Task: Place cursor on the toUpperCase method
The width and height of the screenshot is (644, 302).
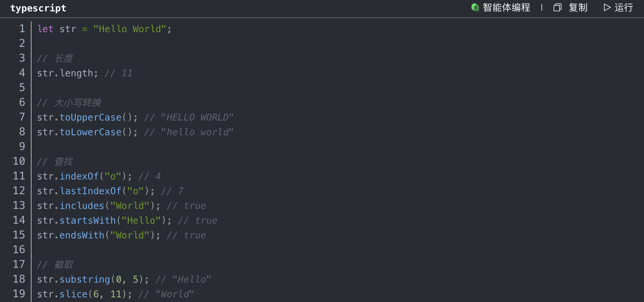Action: [90, 118]
